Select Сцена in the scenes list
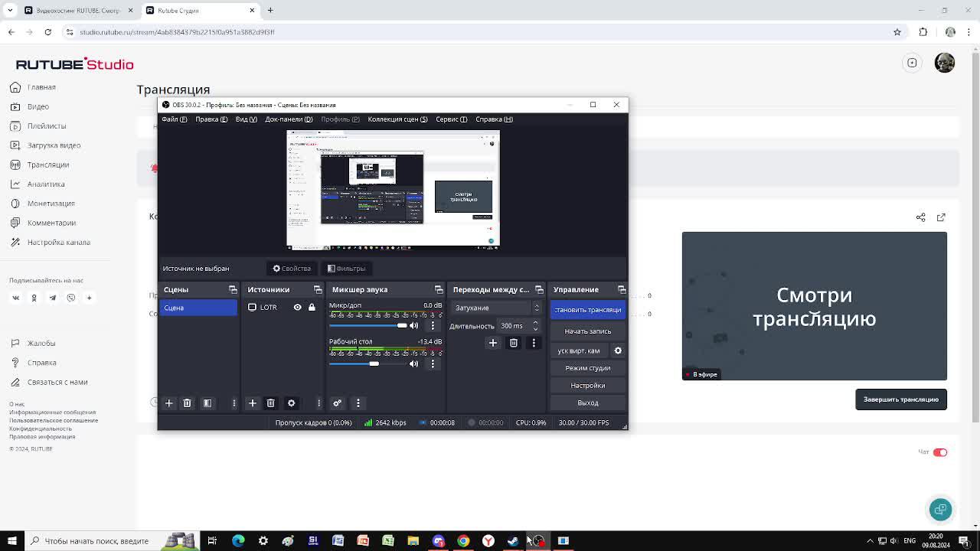 [198, 308]
